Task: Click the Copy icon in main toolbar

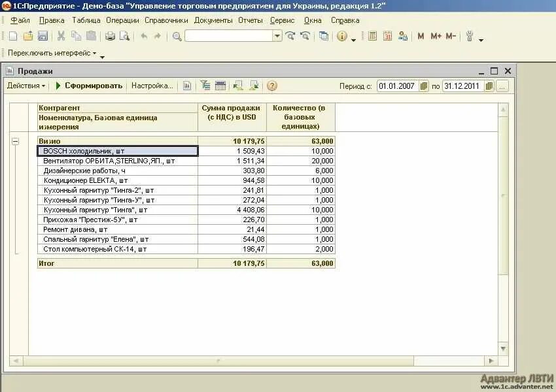Action: (x=76, y=36)
